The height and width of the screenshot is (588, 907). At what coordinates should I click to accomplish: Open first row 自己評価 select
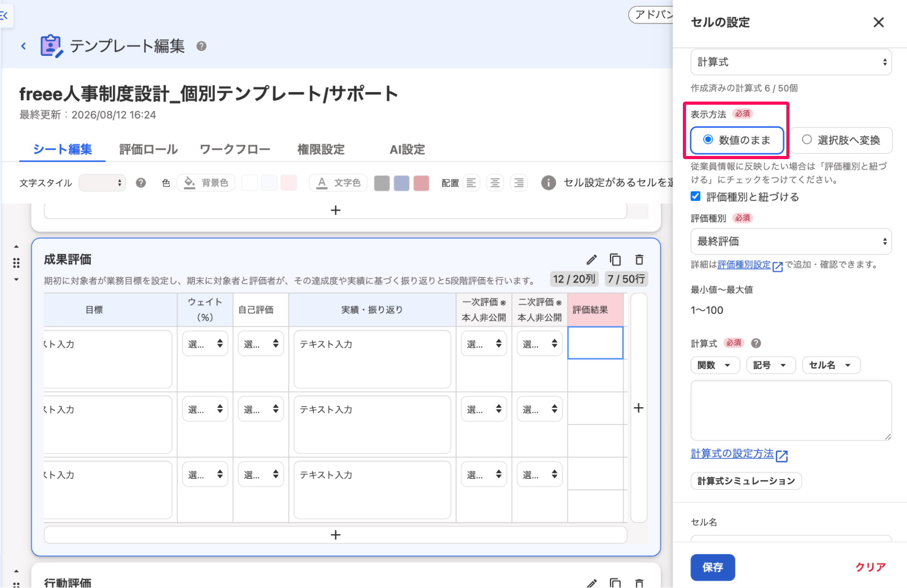click(x=261, y=344)
